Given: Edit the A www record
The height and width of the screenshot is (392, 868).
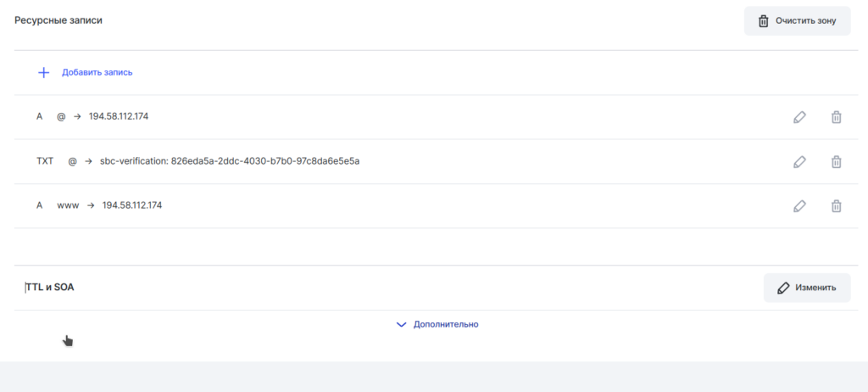Looking at the screenshot, I should click(799, 205).
